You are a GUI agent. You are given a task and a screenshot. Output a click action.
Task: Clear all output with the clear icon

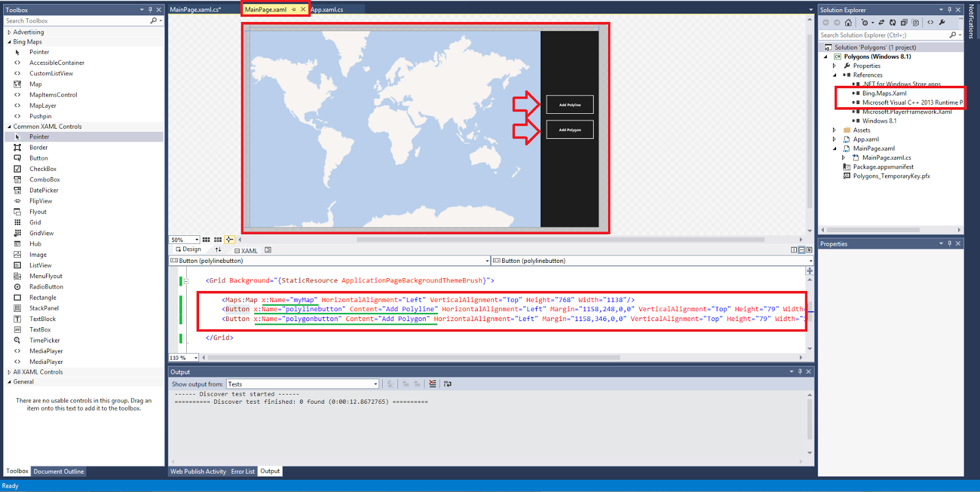(x=432, y=384)
